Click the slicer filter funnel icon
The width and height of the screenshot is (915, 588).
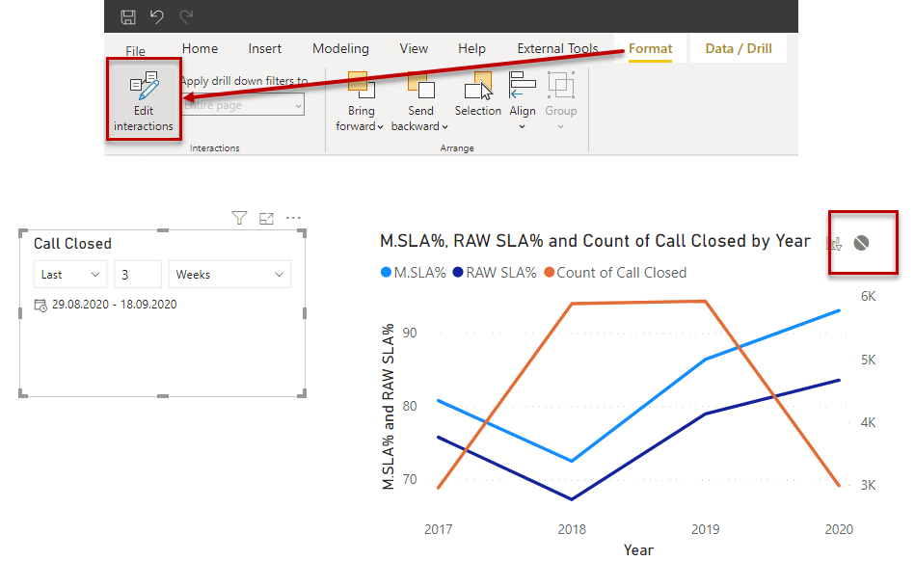pos(239,218)
